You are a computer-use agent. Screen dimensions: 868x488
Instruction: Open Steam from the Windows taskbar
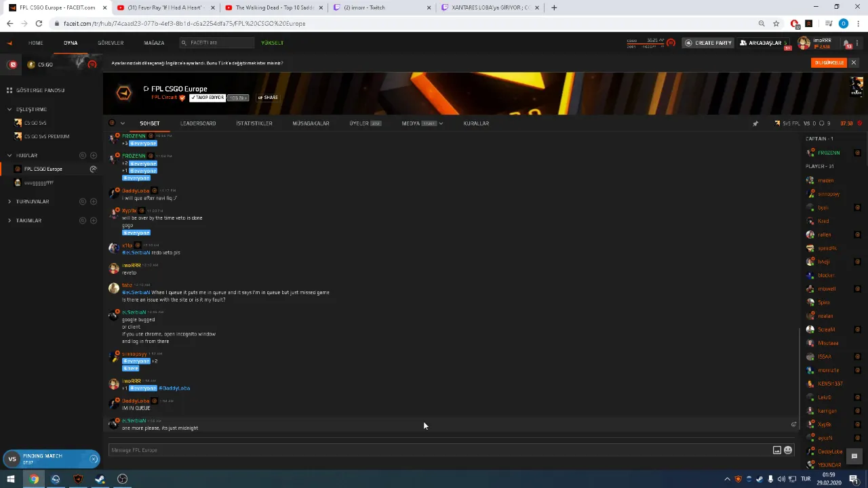pyautogui.click(x=100, y=479)
